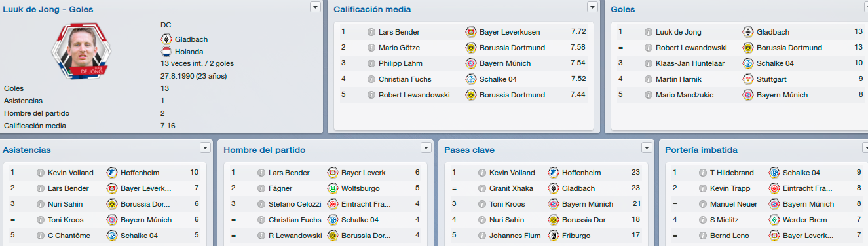Click the Gladbach club badge under DC
The height and width of the screenshot is (246, 868).
pyautogui.click(x=166, y=39)
